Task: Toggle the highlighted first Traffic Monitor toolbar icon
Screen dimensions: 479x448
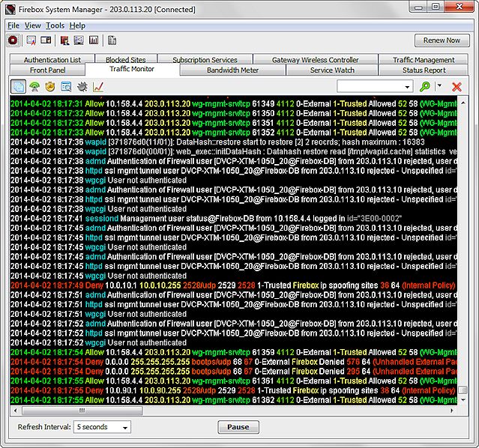Action: point(19,87)
